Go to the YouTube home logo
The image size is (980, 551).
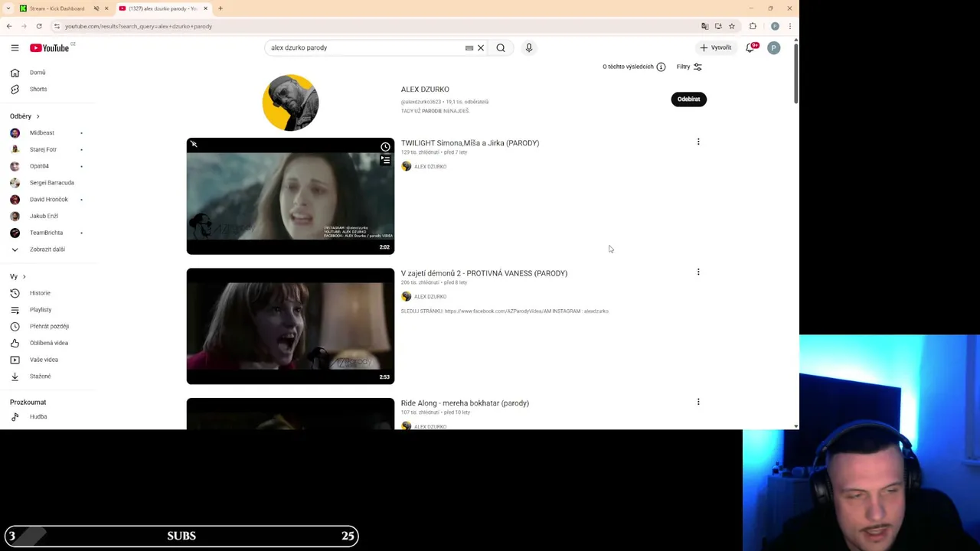pos(50,47)
